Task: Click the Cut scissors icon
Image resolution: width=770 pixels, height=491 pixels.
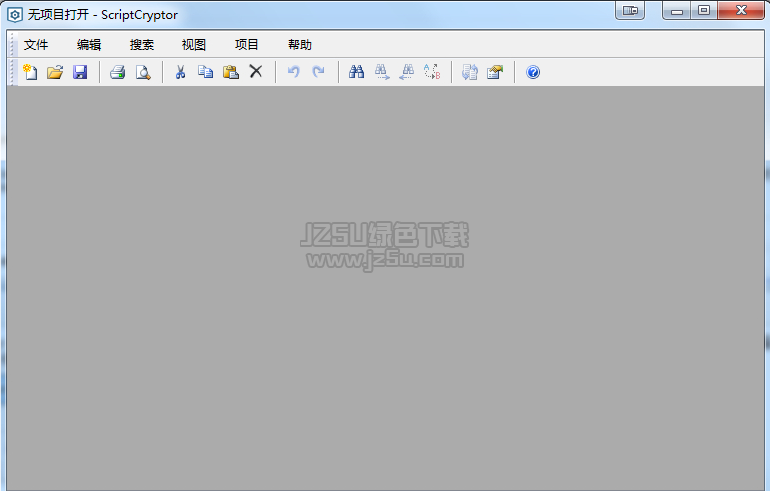Action: point(180,72)
